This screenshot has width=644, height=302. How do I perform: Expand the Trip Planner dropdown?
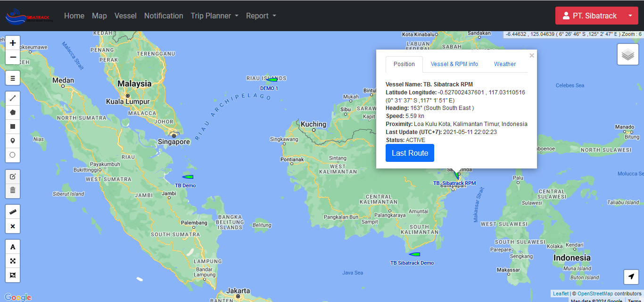pyautogui.click(x=214, y=16)
